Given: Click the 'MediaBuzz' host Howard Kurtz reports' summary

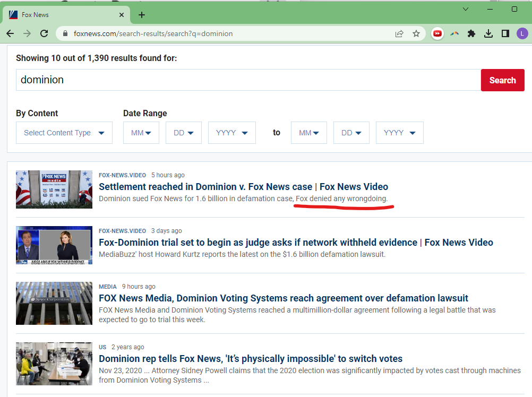Looking at the screenshot, I should pyautogui.click(x=242, y=254).
